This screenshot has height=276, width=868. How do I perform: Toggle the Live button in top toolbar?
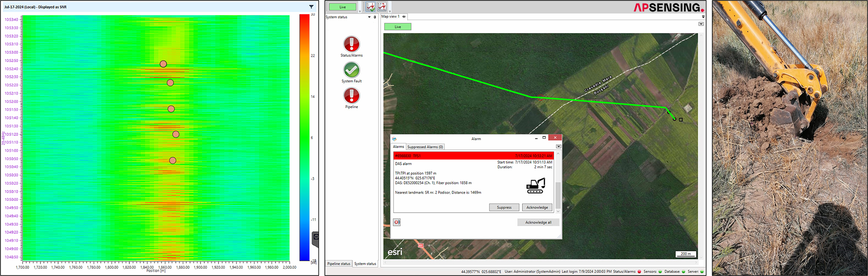pyautogui.click(x=342, y=7)
